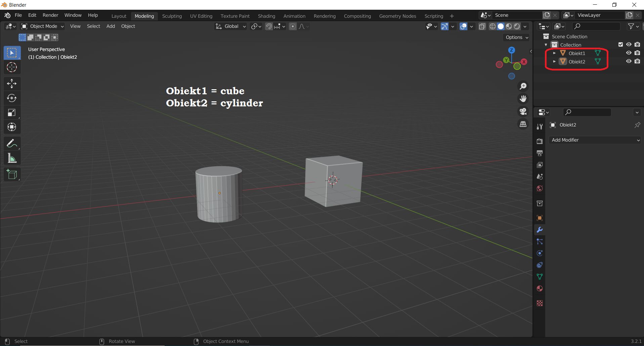Select the Move tool in toolbar
Viewport: 644px width, 346px height.
[x=12, y=83]
